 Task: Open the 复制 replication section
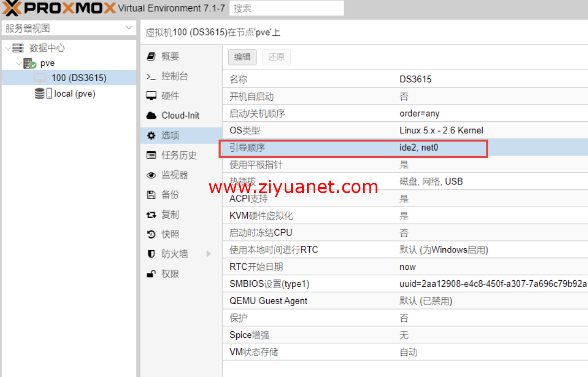point(182,214)
